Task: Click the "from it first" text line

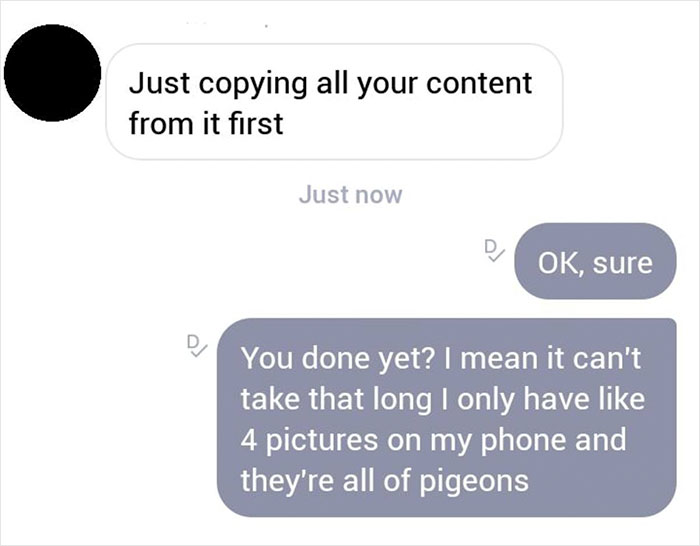Action: coord(206,125)
